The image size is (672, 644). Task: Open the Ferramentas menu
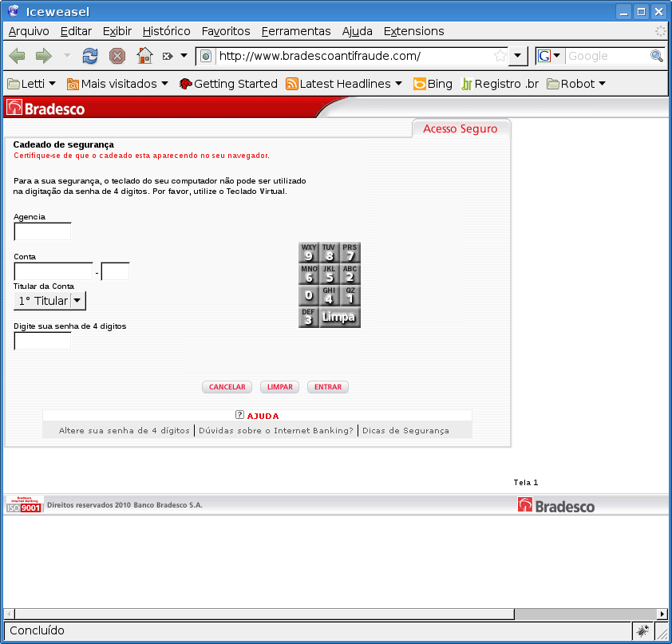pos(296,31)
